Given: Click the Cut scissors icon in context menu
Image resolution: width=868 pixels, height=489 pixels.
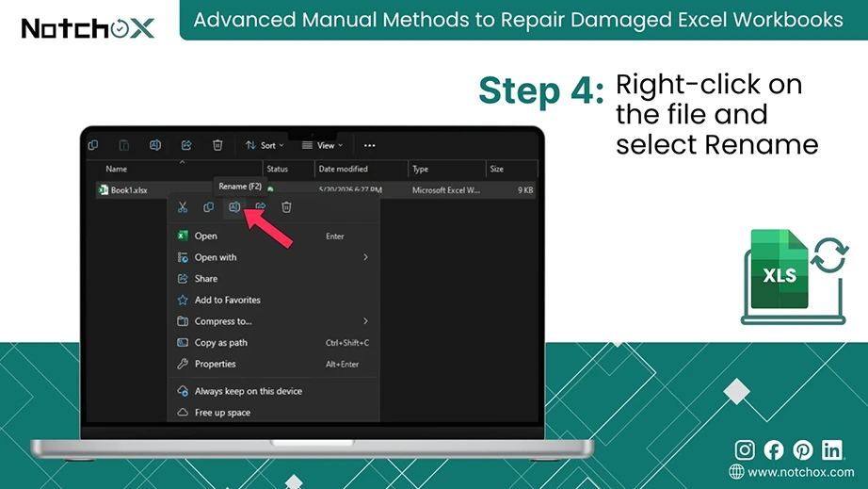Looking at the screenshot, I should pos(183,207).
